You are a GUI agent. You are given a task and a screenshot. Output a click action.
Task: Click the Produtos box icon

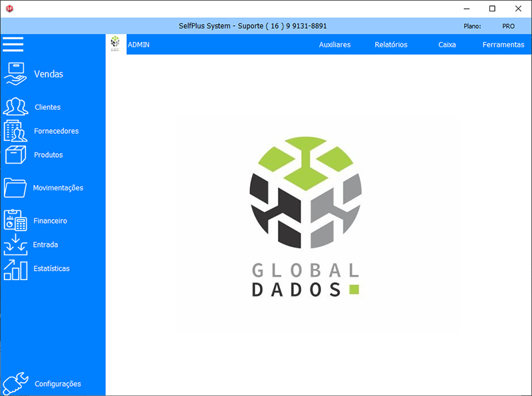tap(15, 154)
